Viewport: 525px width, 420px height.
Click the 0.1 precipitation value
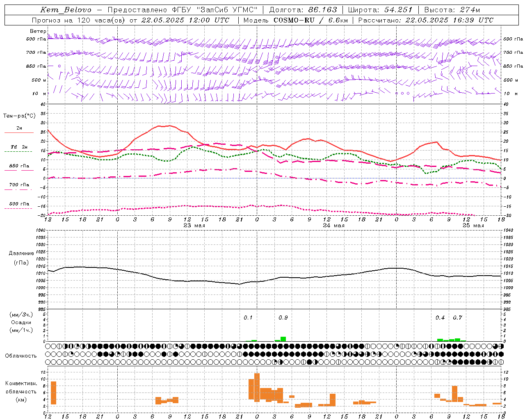[248, 318]
